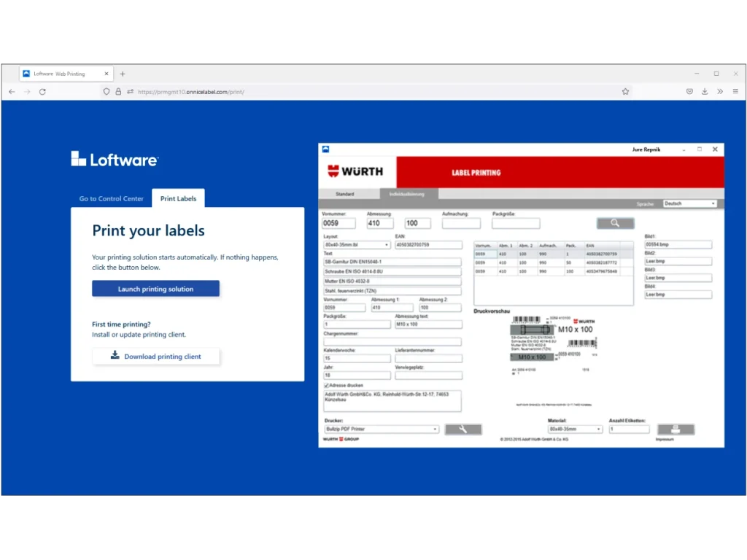
Task: Select the Go to Control Center tab
Action: point(110,198)
